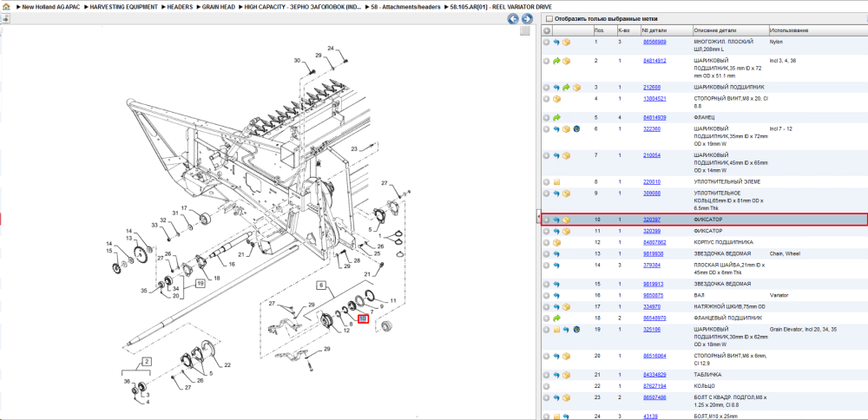Image resolution: width=868 pixels, height=420 pixels.
Task: Enable 'Отобразить только выбранные метки' checkbox
Action: point(549,18)
